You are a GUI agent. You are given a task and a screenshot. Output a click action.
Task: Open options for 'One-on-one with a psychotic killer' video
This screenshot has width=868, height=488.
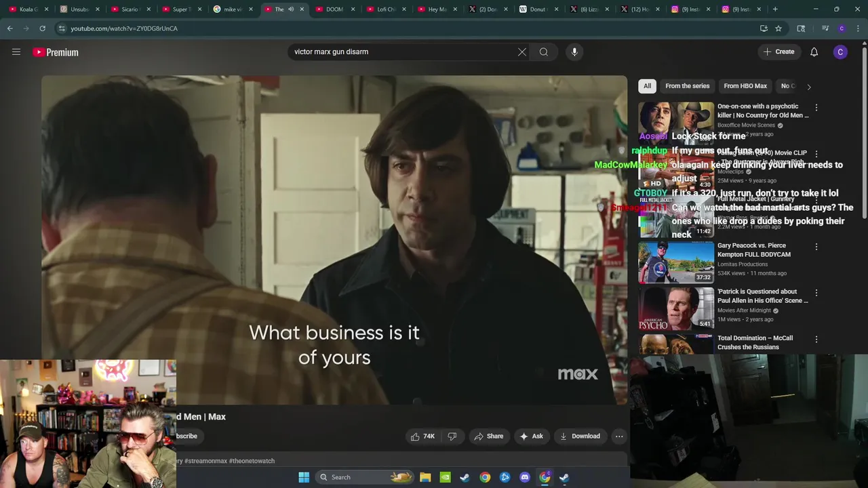(x=816, y=108)
